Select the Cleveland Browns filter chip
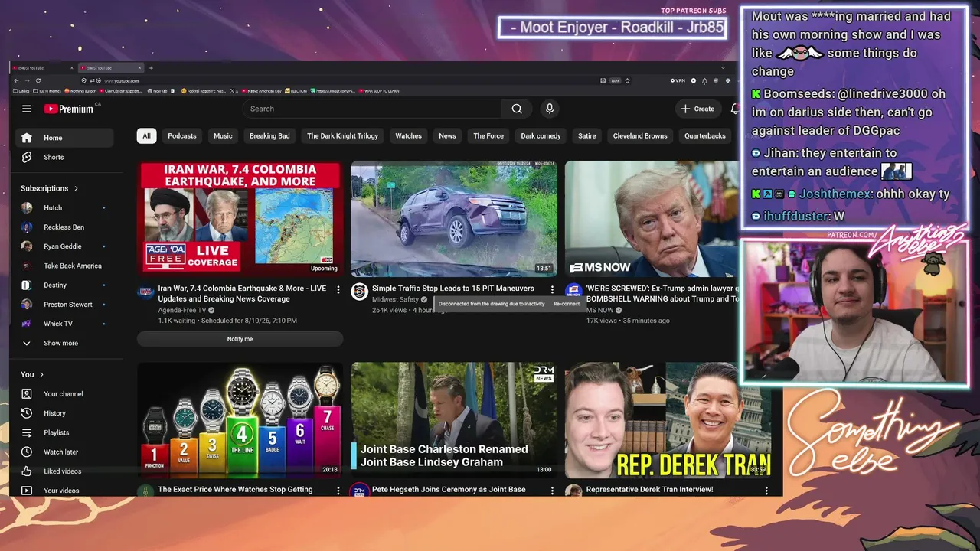 coord(640,136)
